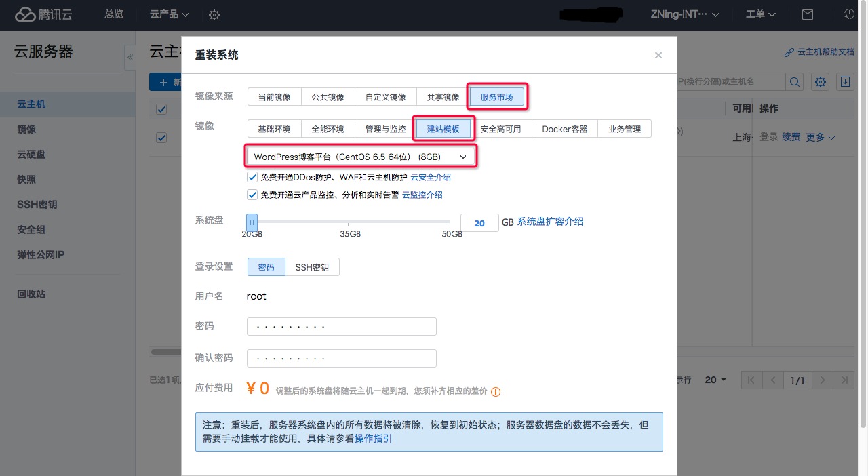Viewport: 868px width, 476px height.
Task: Click 总览 in top navigation
Action: 114,14
